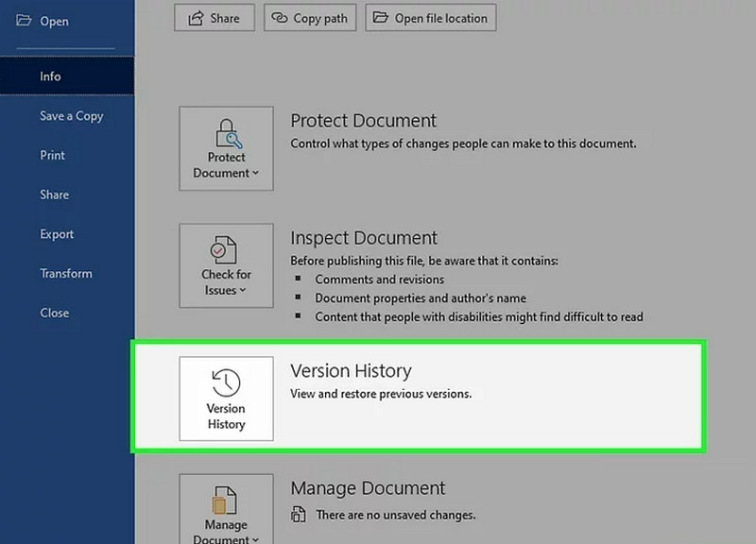Click the folder icon on Open file location

(x=381, y=18)
